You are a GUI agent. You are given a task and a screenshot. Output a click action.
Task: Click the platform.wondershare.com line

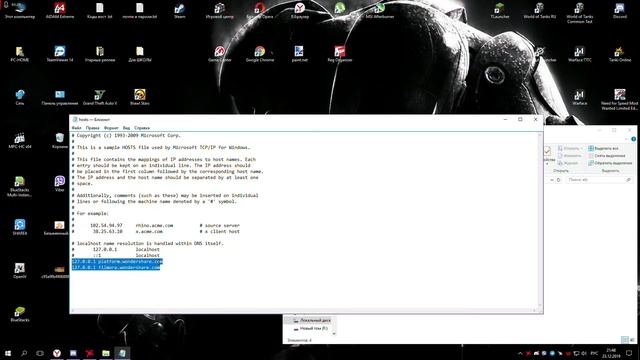[117, 261]
